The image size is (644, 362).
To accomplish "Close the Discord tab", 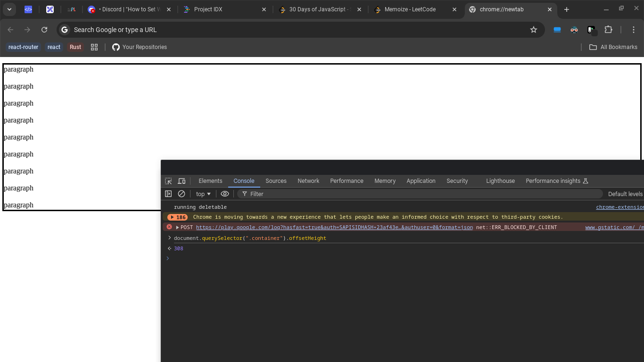I will click(x=168, y=9).
